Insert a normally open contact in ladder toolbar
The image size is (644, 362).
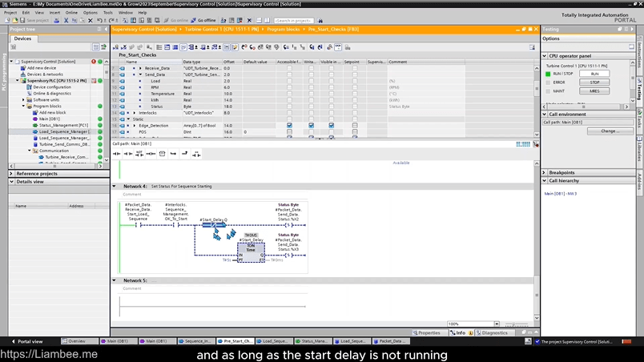click(x=117, y=153)
